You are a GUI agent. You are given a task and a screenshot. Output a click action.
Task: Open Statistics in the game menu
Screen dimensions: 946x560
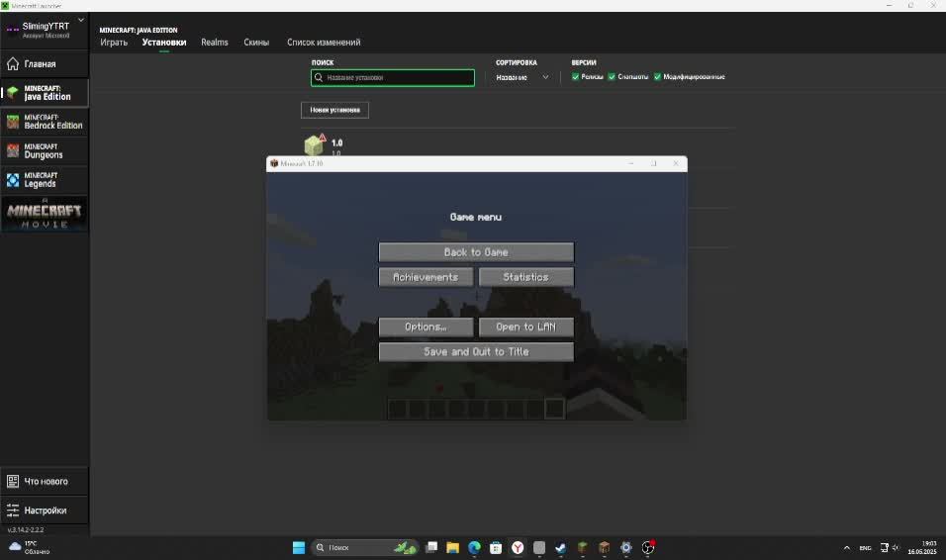coord(526,277)
